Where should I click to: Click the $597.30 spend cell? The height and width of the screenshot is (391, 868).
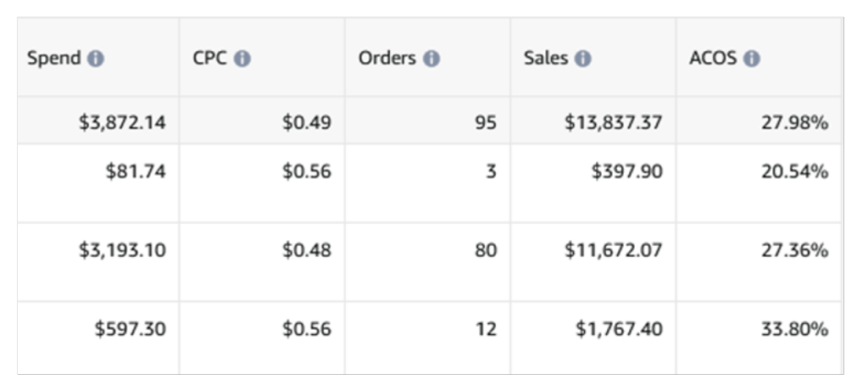click(x=130, y=329)
